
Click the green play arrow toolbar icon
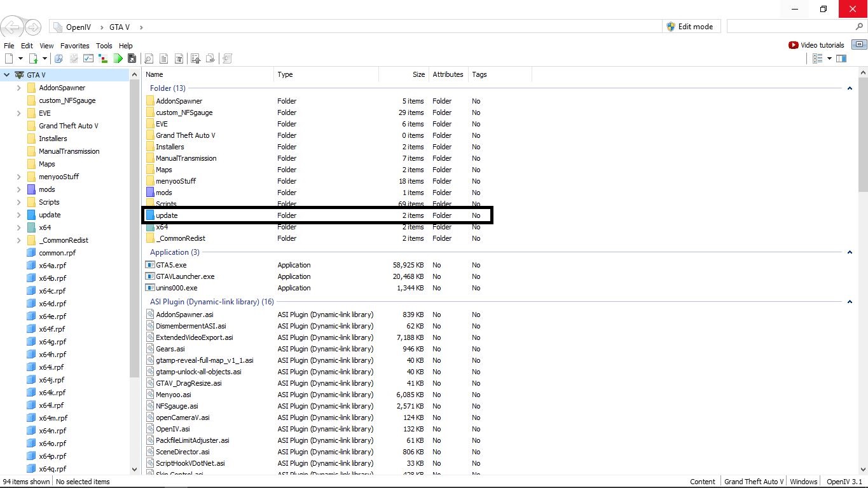click(x=118, y=58)
